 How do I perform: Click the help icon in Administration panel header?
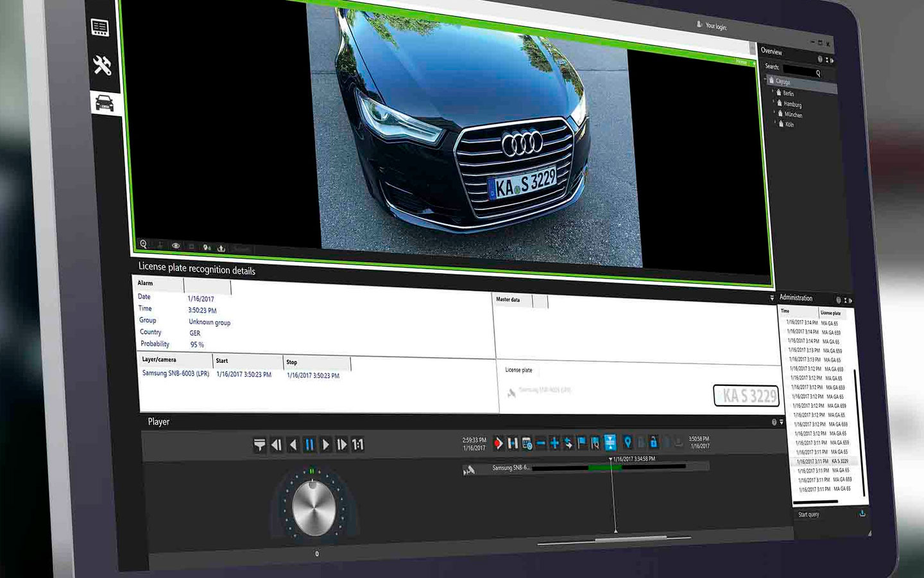tap(838, 300)
